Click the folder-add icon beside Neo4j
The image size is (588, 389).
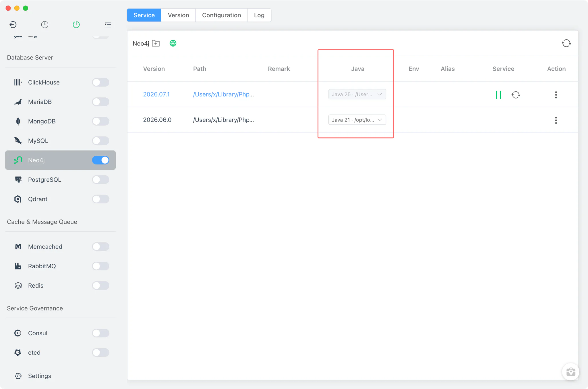click(x=156, y=43)
